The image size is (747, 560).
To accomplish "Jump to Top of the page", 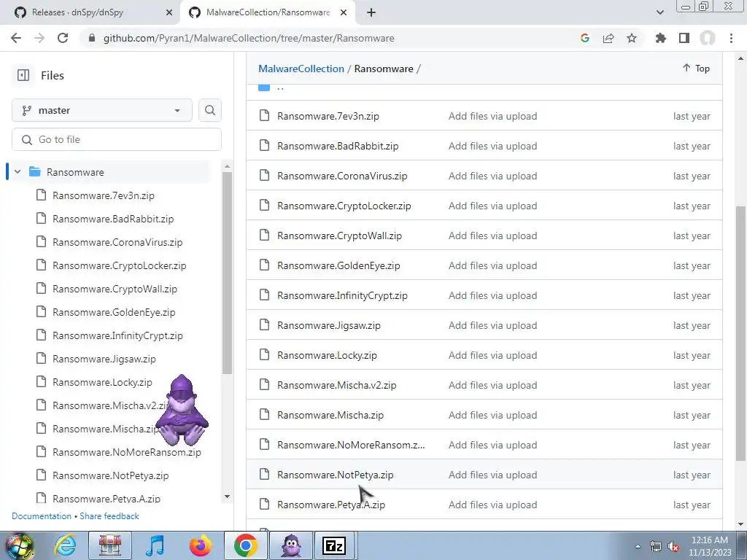I will (696, 68).
